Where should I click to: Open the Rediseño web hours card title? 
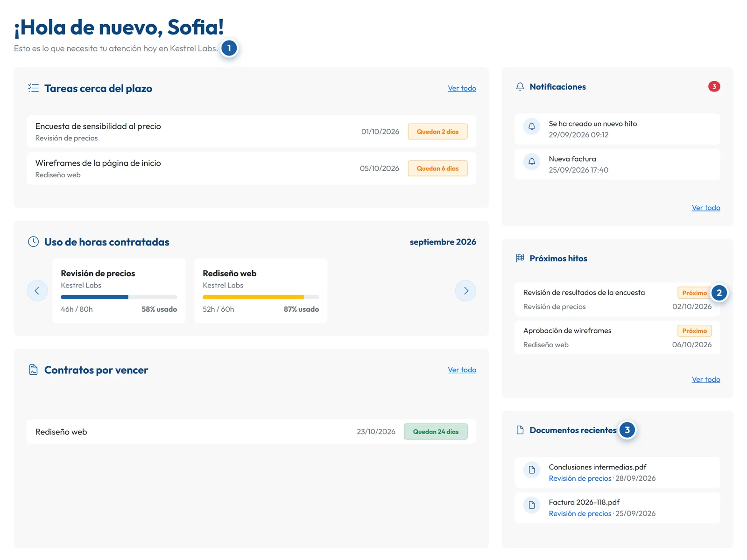click(x=229, y=273)
